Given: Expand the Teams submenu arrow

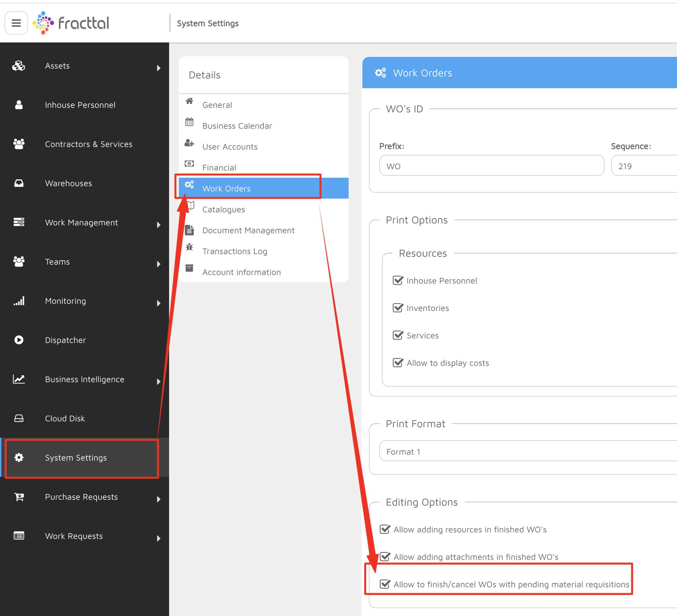Looking at the screenshot, I should [x=159, y=264].
